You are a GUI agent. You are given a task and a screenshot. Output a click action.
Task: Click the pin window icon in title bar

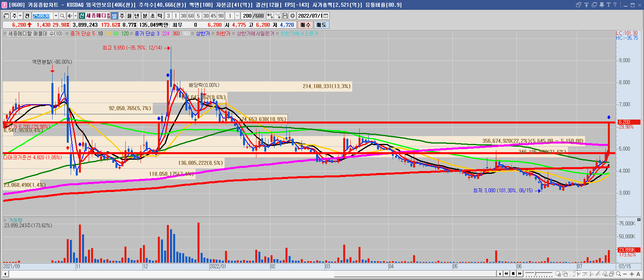pyautogui.click(x=601, y=5)
